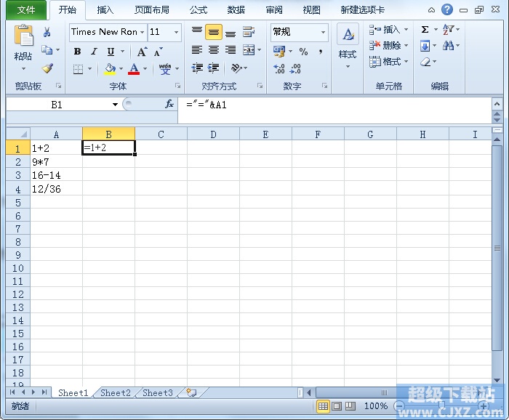This screenshot has width=509, height=420.
Task: Increase font size with large A icon
Action: (x=142, y=52)
